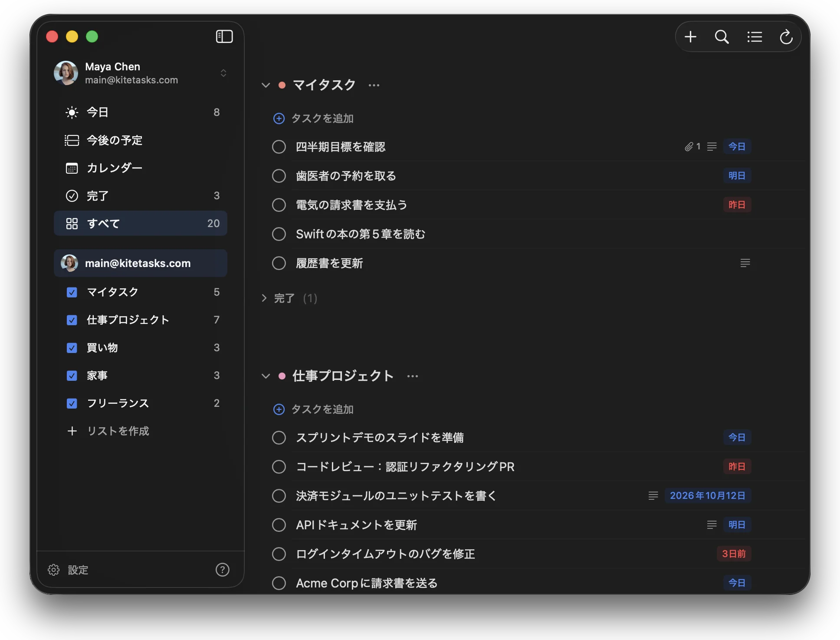Click the pink color dot beside 仕事プロジェクト

[282, 376]
